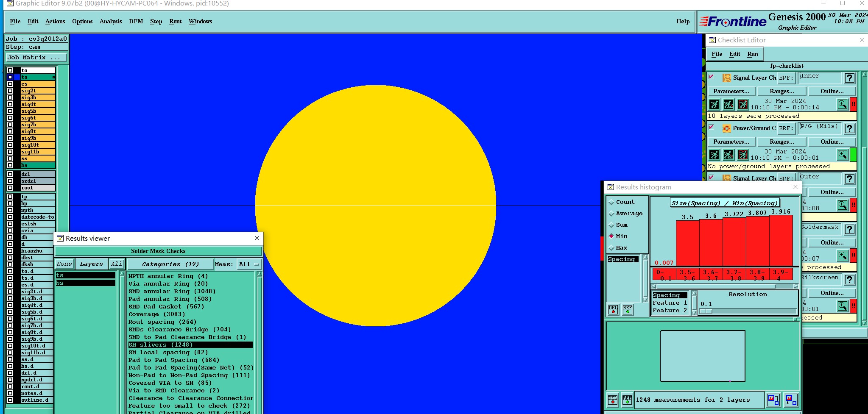Screen dimensions: 868x414
Task: Click third red-bordered run icon under Inner check
Action: point(743,104)
